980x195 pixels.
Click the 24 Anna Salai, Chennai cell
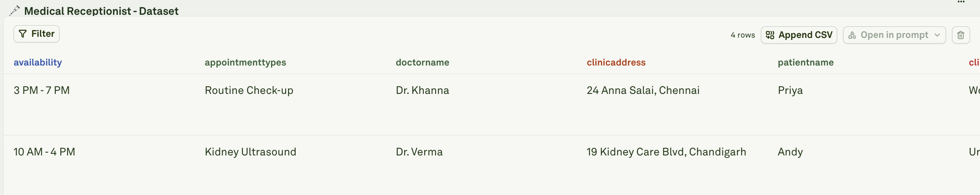(643, 90)
